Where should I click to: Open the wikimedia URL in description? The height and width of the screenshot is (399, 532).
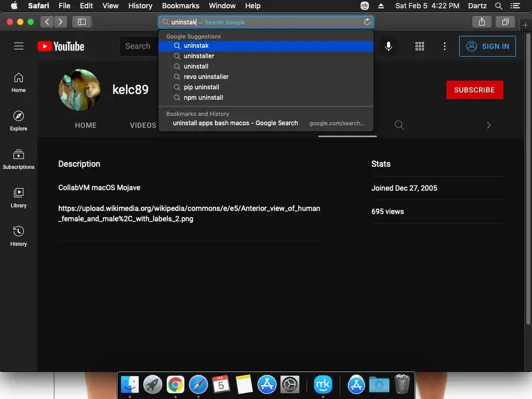[189, 214]
